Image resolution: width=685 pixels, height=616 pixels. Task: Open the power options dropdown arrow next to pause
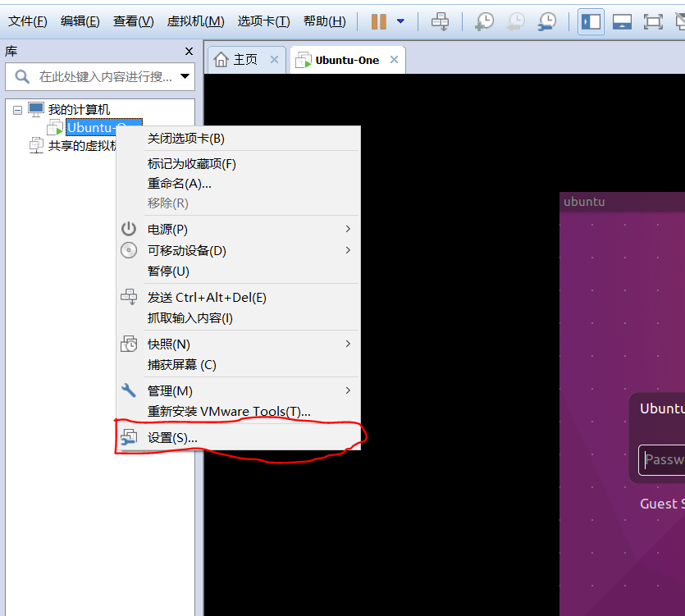400,21
